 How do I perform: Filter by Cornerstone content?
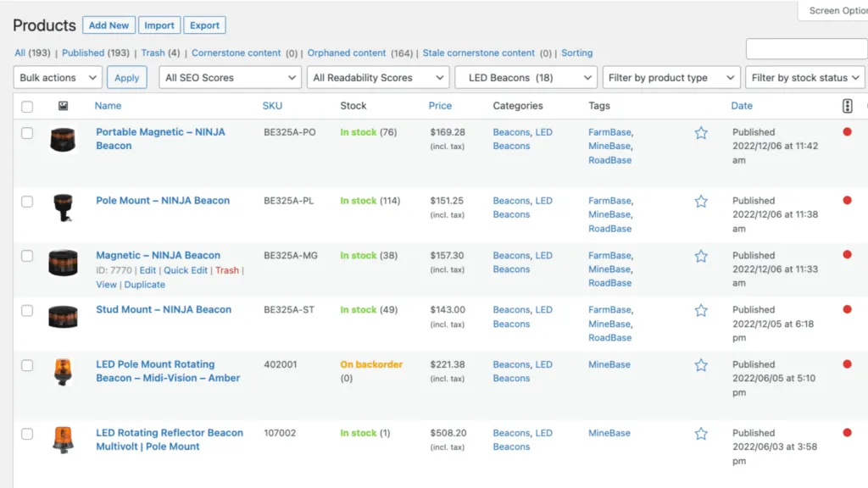click(x=236, y=53)
